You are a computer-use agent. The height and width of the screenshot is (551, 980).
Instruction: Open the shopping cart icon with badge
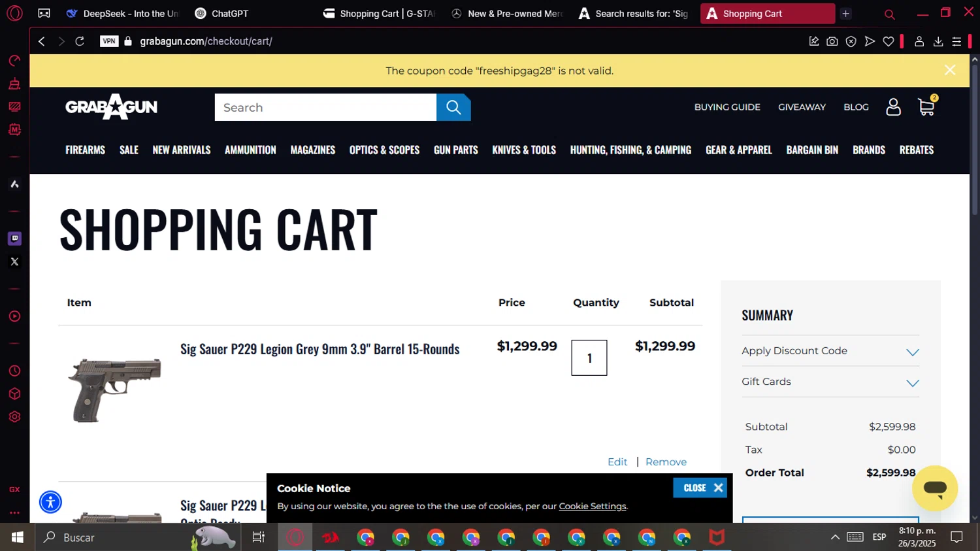point(927,106)
